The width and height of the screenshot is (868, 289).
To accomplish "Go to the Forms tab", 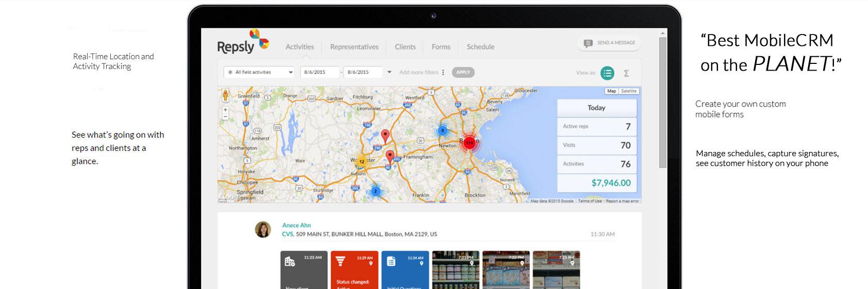I will [441, 47].
